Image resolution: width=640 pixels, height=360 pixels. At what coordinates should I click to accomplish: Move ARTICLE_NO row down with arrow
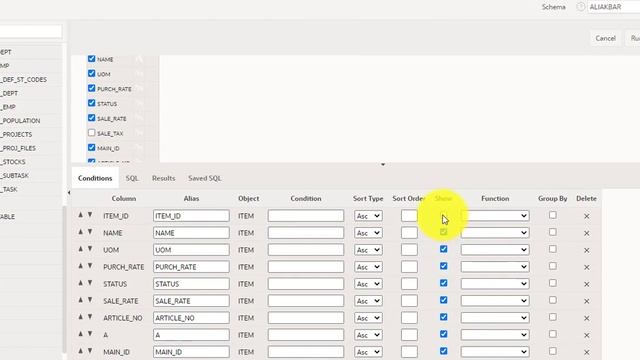pos(90,317)
